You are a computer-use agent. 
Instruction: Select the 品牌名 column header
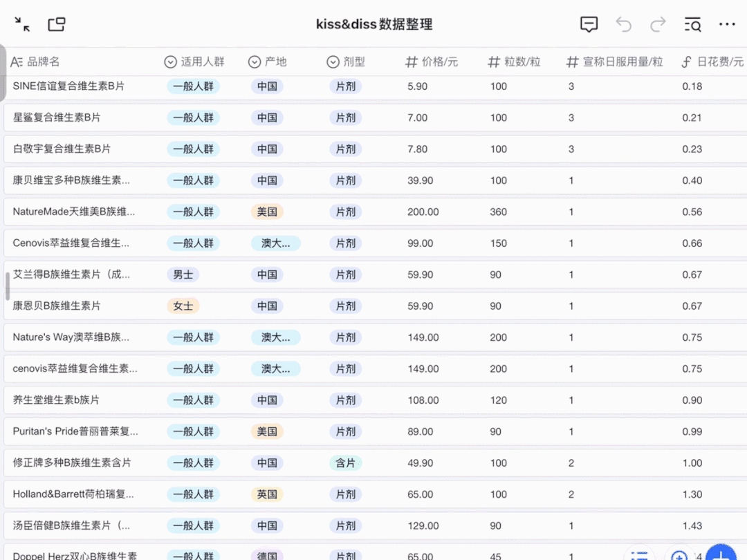[43, 62]
